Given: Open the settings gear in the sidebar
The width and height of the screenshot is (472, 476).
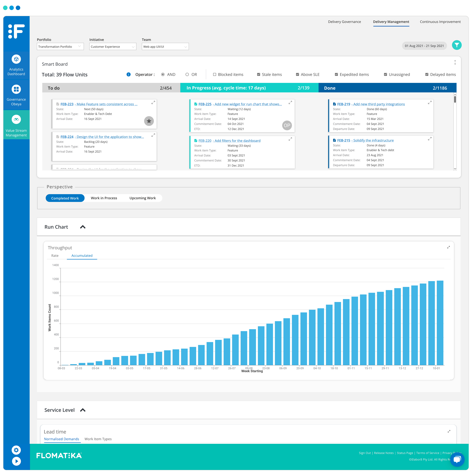Looking at the screenshot, I should (x=16, y=450).
